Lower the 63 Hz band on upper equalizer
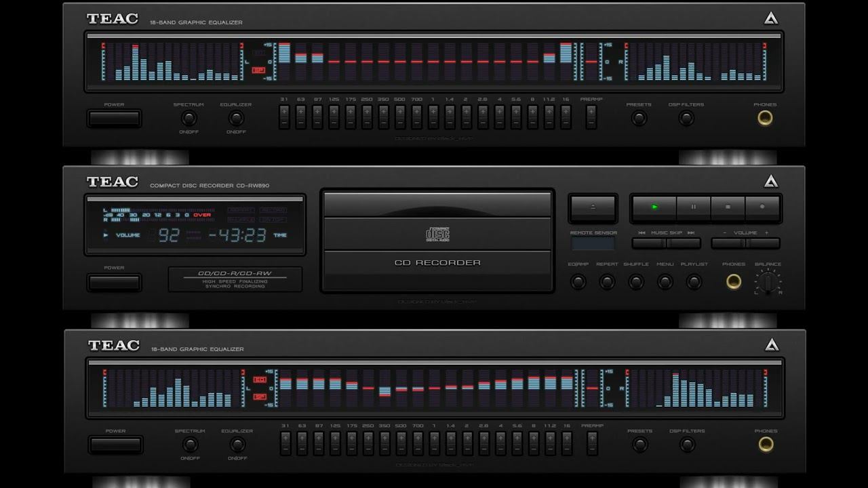The image size is (868, 488). (x=300, y=123)
